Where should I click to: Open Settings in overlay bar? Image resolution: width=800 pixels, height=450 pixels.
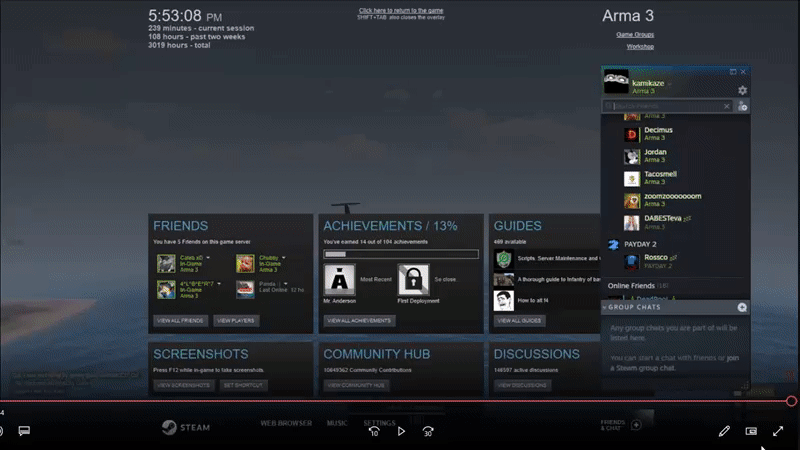[379, 423]
